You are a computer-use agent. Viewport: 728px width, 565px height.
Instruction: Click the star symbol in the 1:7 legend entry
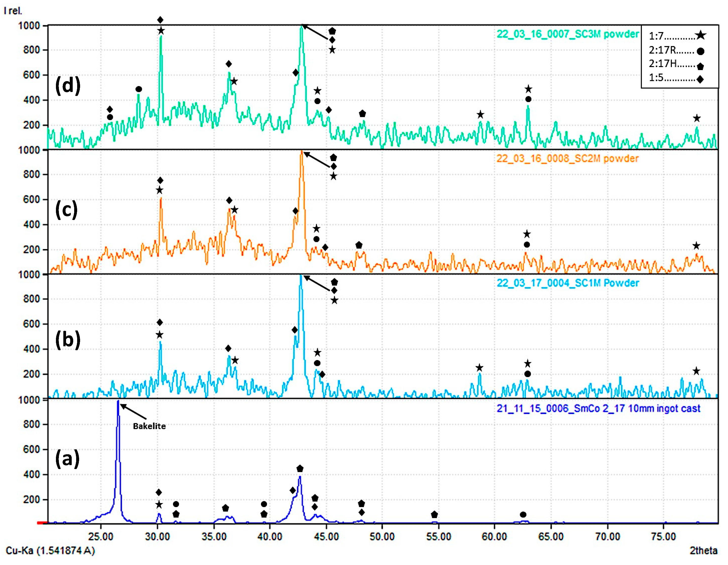(x=700, y=35)
